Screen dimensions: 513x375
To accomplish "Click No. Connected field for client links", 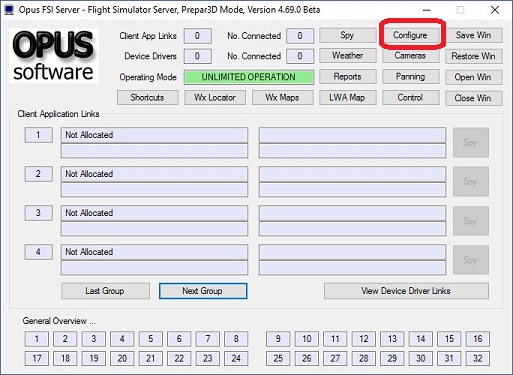I will [300, 36].
